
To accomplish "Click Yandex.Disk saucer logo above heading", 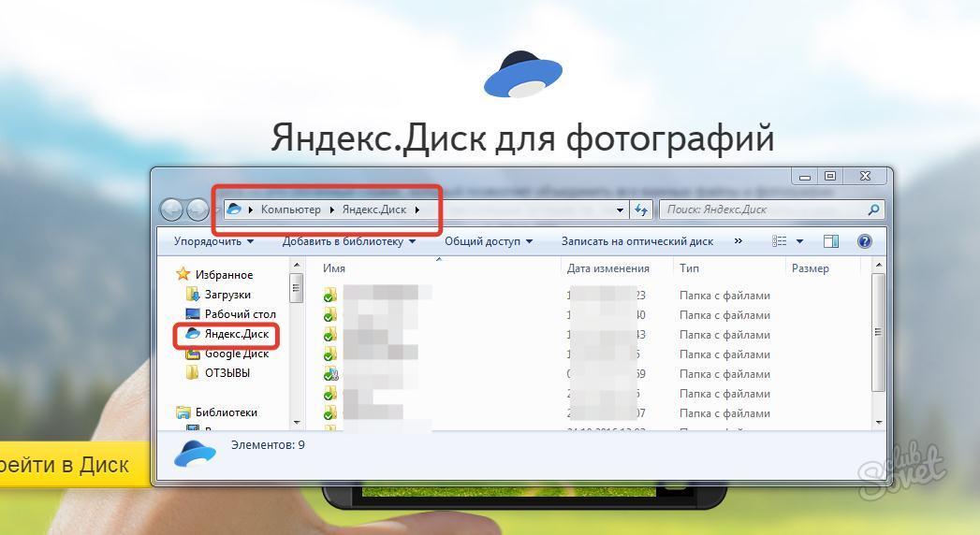I will 523,74.
